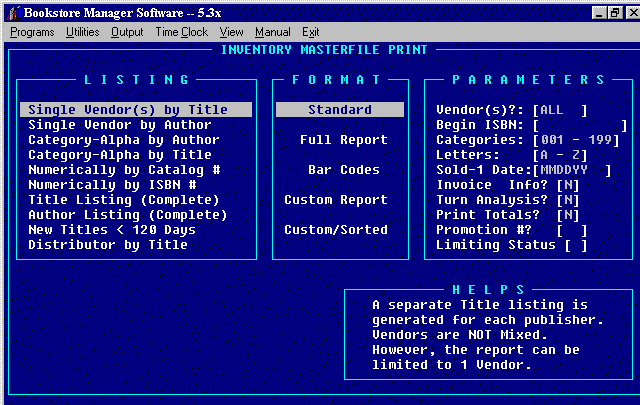Choose Category-Alpha by Author listing
This screenshot has width=640, height=405.
point(124,140)
